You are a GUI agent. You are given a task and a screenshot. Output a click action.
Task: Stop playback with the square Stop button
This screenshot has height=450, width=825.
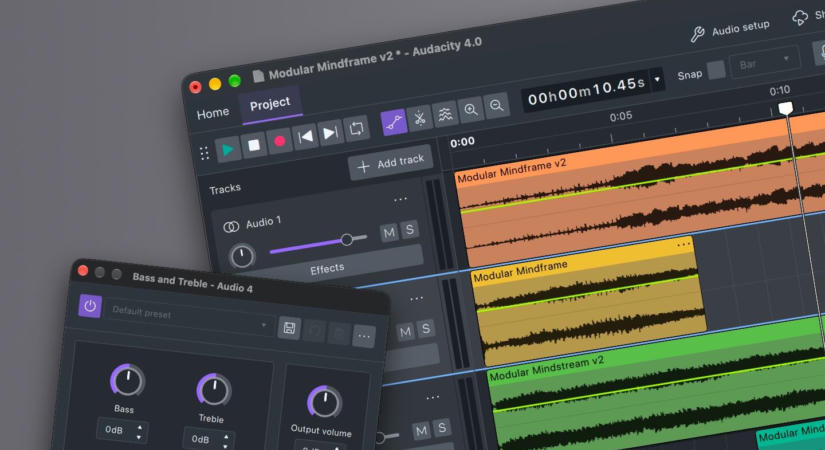tap(254, 145)
